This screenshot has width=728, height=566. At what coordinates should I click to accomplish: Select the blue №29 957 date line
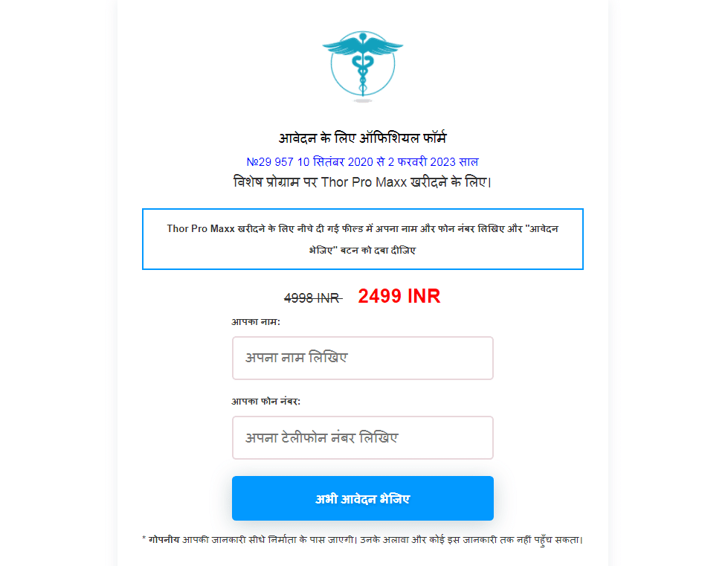tap(362, 162)
